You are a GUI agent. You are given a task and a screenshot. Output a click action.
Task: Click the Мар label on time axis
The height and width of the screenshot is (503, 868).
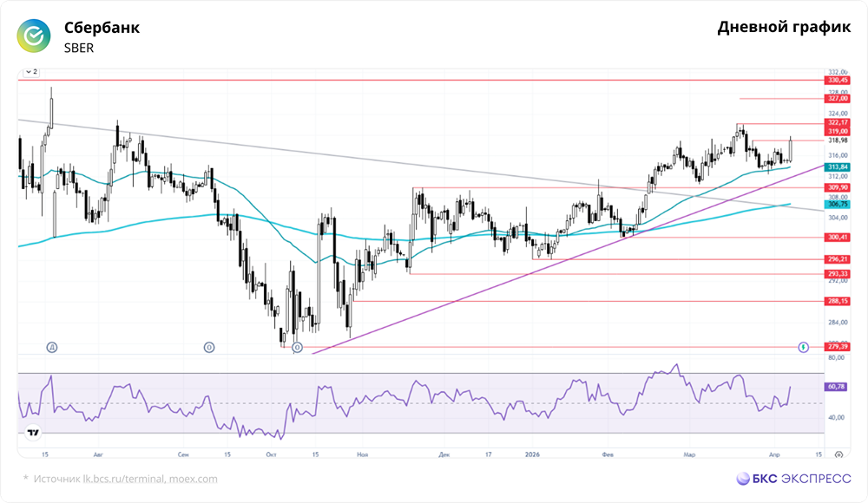[x=689, y=454]
